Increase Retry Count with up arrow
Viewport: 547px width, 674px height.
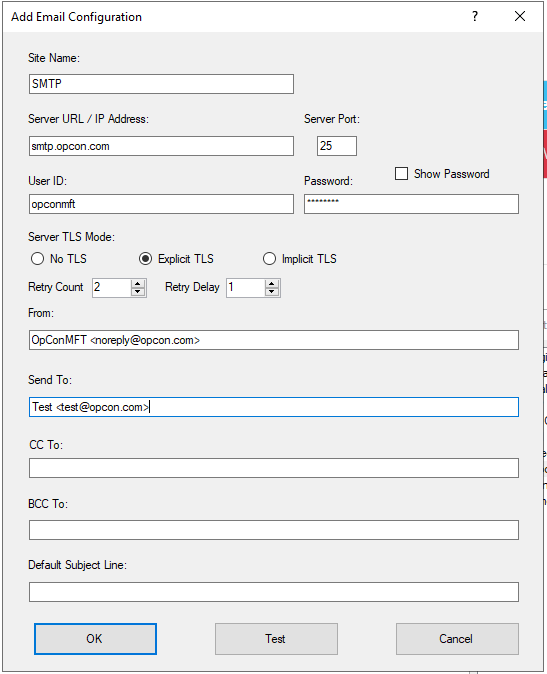[x=138, y=284]
